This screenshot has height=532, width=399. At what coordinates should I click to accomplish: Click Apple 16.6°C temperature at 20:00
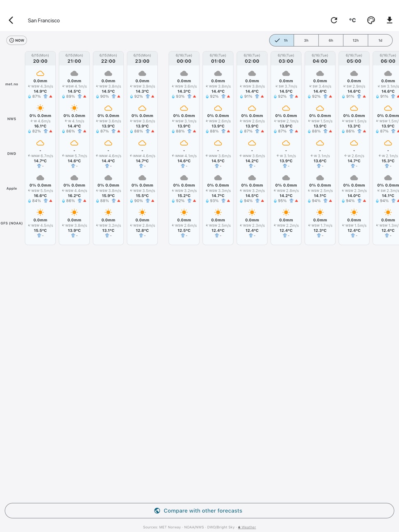pyautogui.click(x=40, y=196)
